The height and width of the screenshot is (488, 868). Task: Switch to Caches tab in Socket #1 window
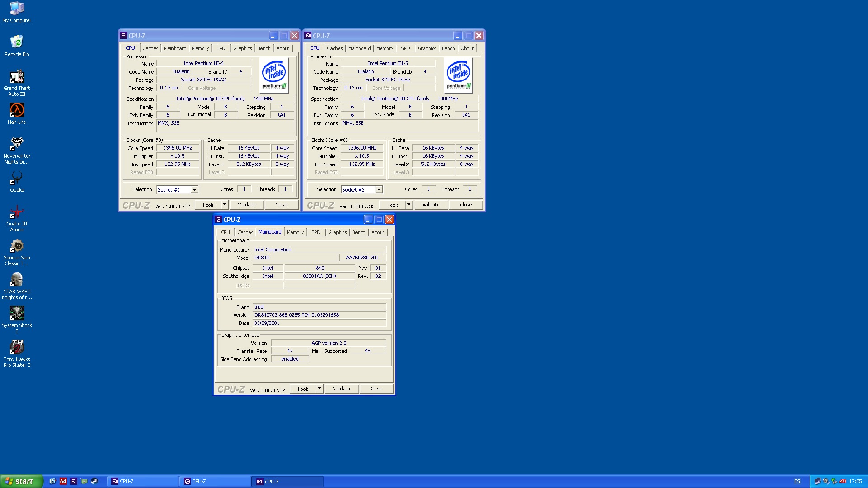click(151, 48)
